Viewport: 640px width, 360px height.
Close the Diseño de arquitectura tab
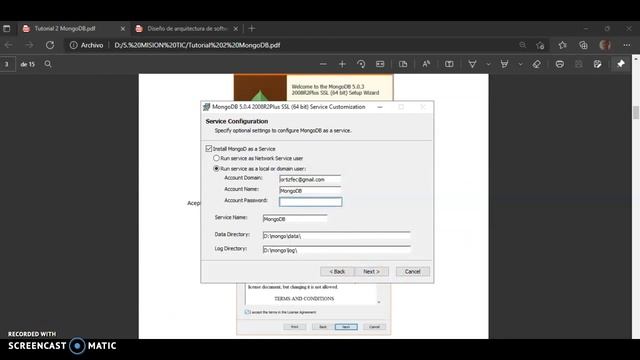[236, 29]
